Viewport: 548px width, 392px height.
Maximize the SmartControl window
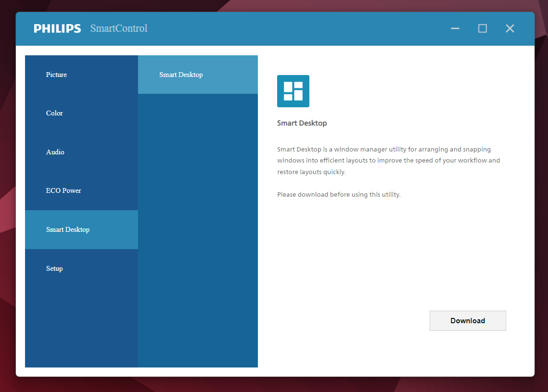[482, 28]
